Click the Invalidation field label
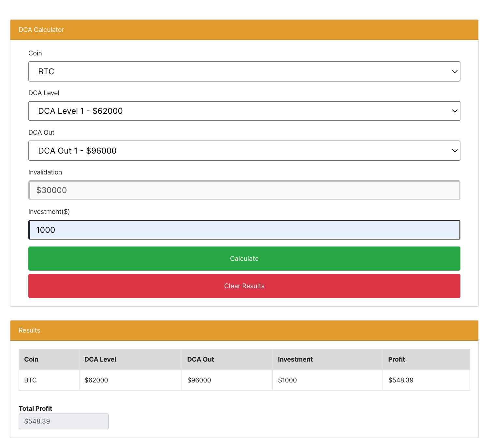This screenshot has height=448, width=494. (x=45, y=172)
